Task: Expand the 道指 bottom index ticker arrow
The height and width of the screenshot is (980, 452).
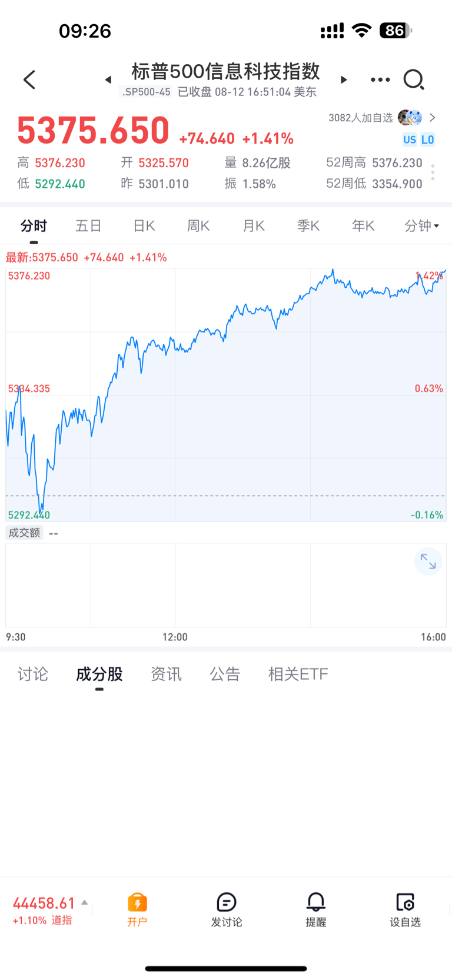Action: 85,902
